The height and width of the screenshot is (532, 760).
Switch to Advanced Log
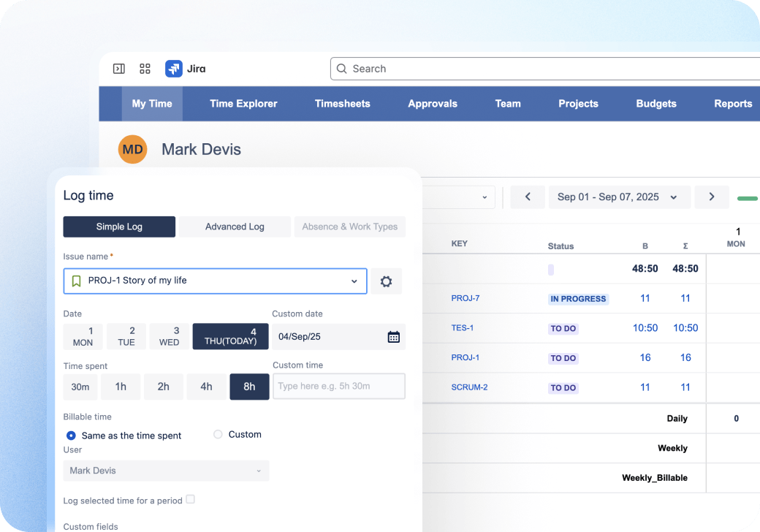(235, 227)
